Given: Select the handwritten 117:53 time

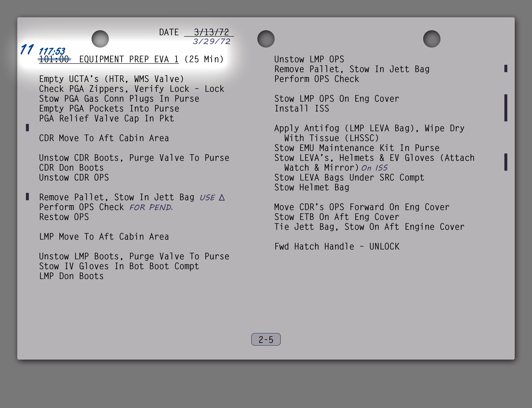Looking at the screenshot, I should [52, 51].
